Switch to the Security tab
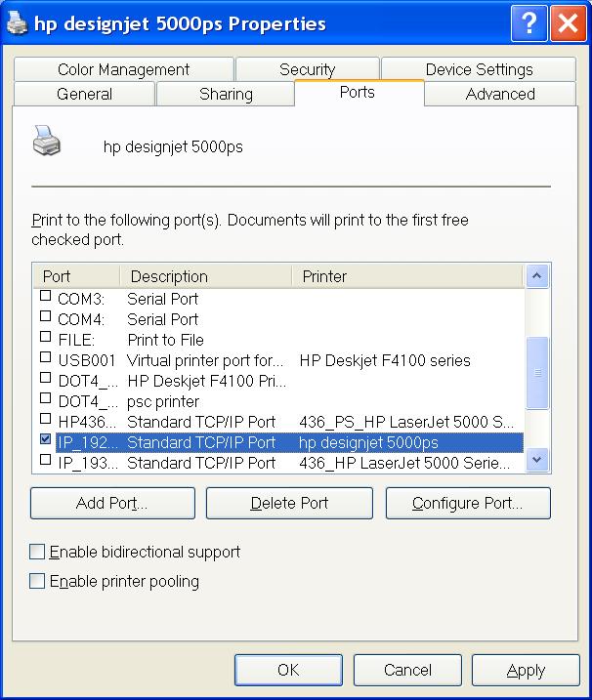Screen dimensions: 592x700 click(x=308, y=69)
